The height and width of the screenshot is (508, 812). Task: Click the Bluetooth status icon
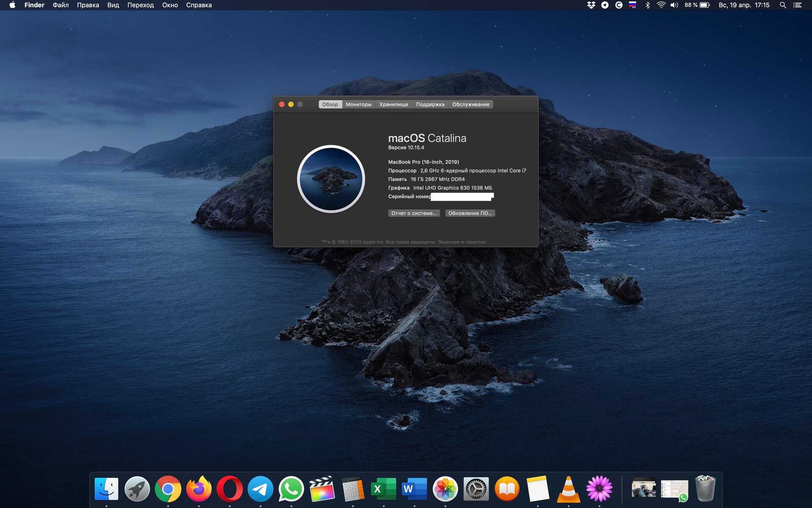coord(647,5)
